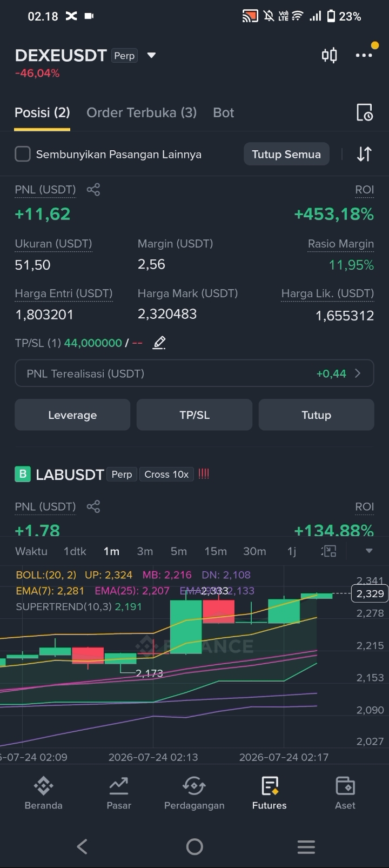Tap the Android back button

click(x=82, y=846)
